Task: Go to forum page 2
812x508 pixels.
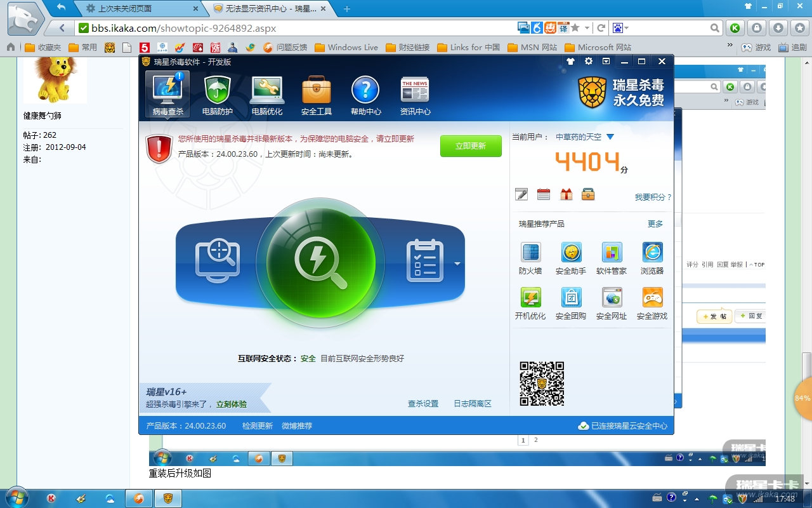Action: [x=536, y=439]
